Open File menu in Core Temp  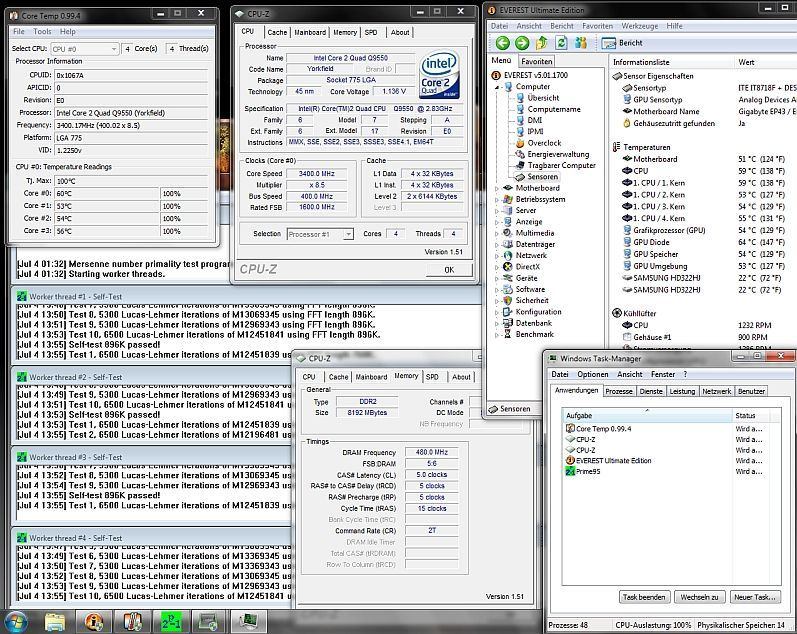pos(19,32)
